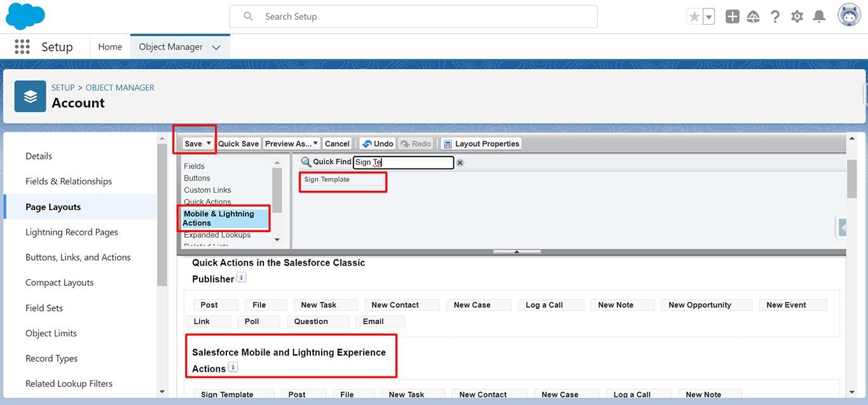Open Lightning Record Pages in the sidebar
The width and height of the screenshot is (868, 405).
point(72,232)
